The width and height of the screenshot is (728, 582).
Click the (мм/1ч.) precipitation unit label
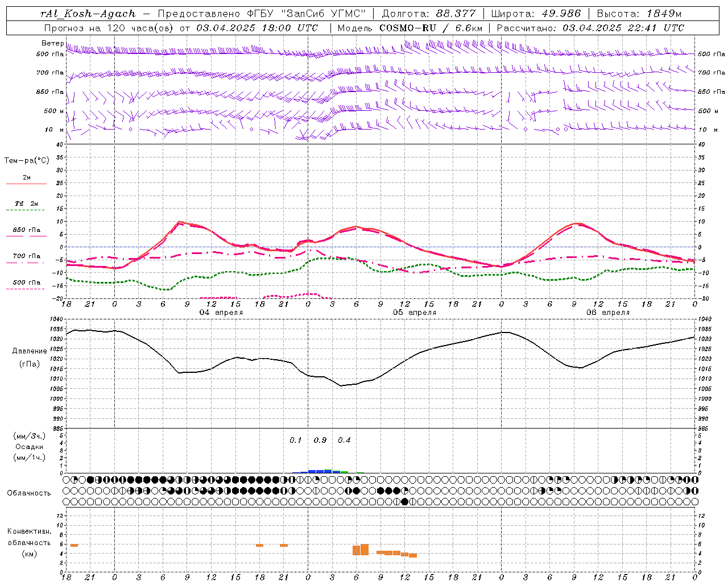[x=30, y=458]
